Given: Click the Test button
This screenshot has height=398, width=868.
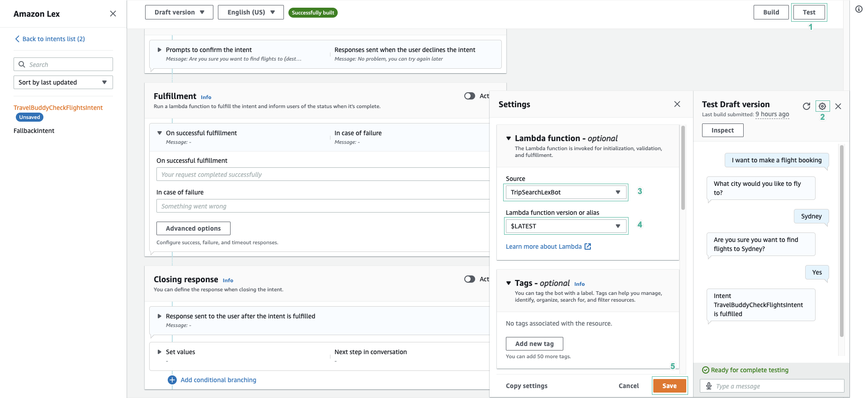Looking at the screenshot, I should [x=809, y=12].
